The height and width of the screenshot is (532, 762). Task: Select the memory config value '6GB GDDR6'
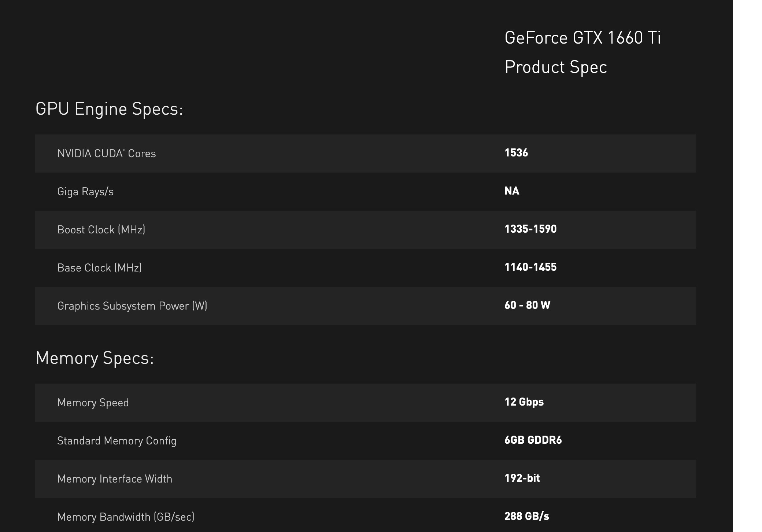point(533,440)
